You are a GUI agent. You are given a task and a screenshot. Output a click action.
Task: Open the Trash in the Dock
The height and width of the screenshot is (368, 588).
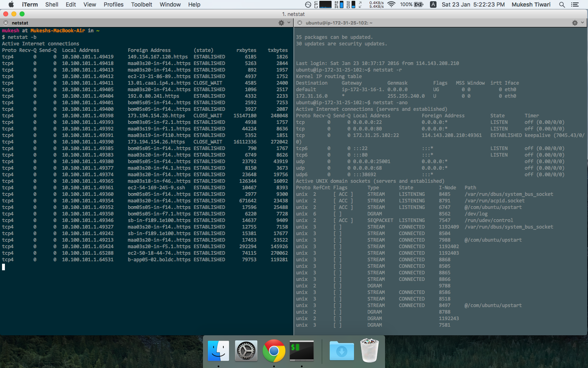(370, 350)
